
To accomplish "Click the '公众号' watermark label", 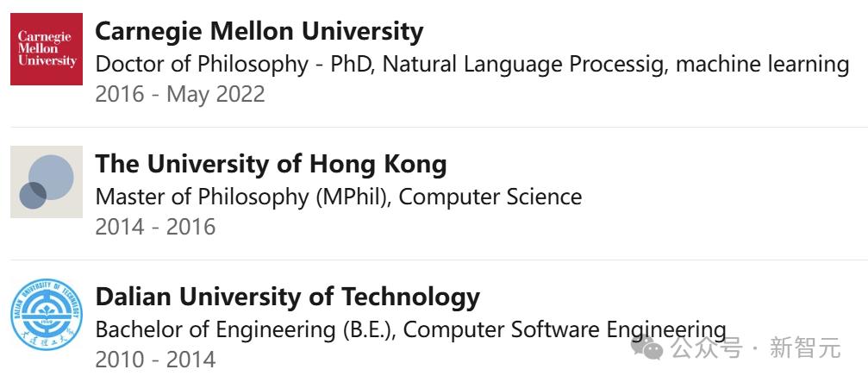I will 706,348.
